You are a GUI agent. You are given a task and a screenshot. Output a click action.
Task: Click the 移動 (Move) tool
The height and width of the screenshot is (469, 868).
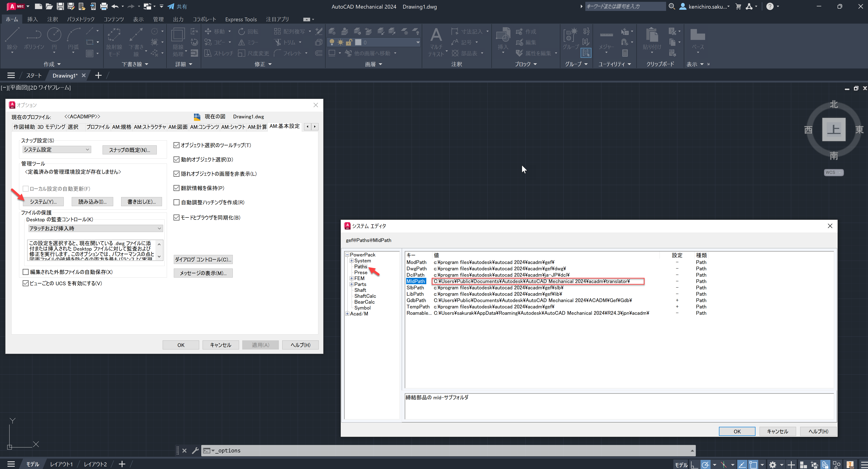point(215,31)
